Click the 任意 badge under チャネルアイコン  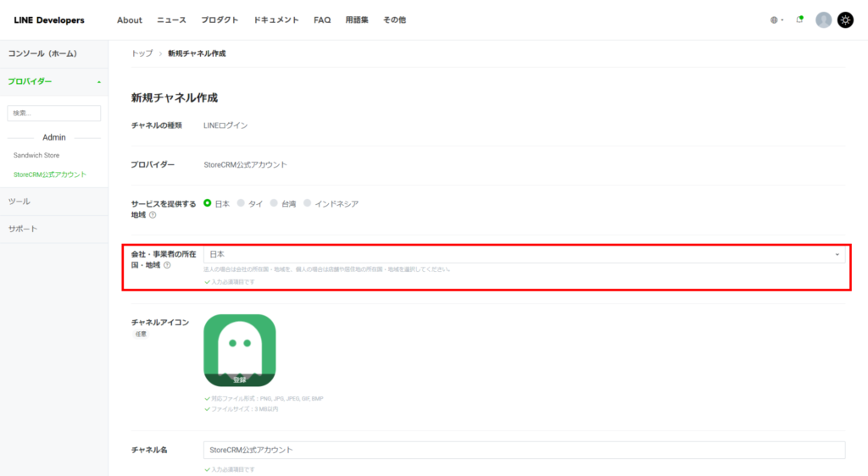pyautogui.click(x=142, y=334)
